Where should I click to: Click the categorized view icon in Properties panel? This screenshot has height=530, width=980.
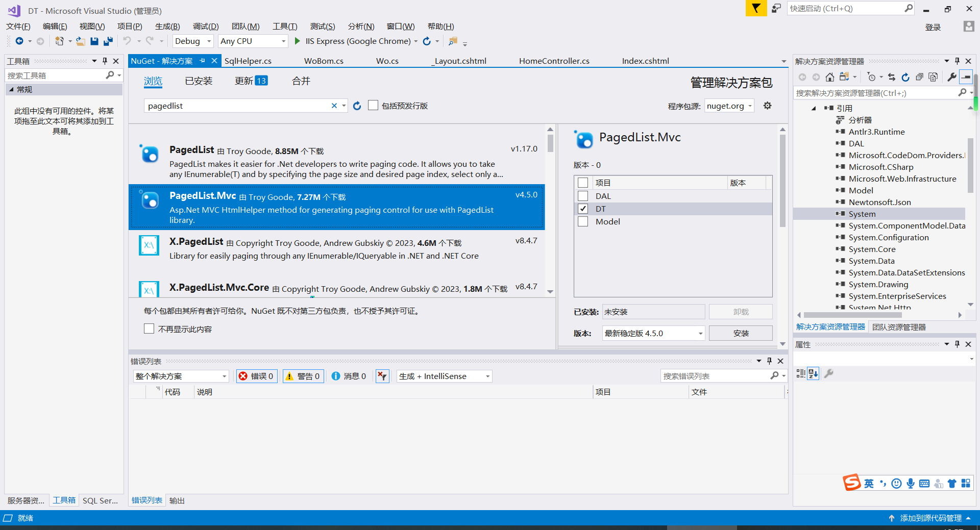(x=801, y=373)
